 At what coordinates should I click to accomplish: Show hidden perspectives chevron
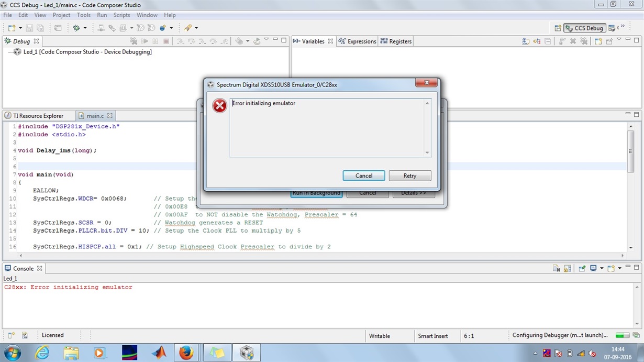tap(622, 27)
